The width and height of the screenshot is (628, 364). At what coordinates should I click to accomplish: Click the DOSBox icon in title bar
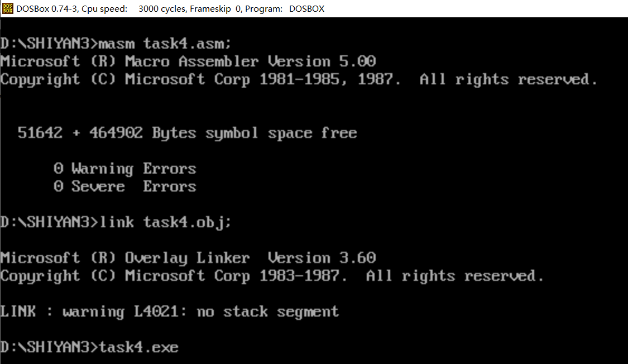(8, 8)
